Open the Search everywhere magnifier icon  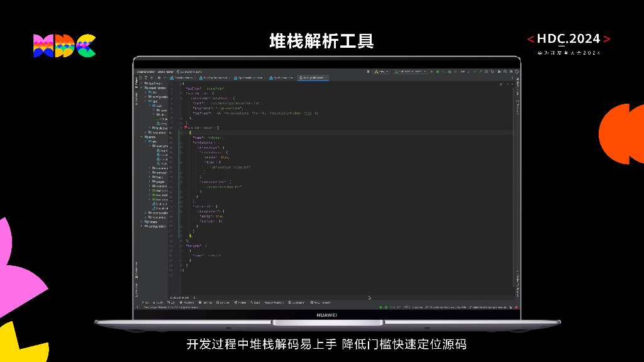(506, 73)
